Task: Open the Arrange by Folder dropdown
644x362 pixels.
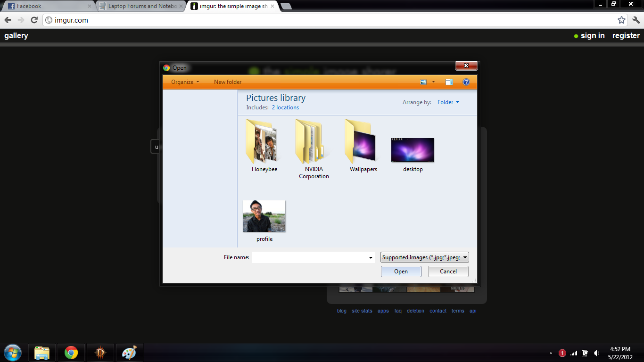Action: point(448,102)
